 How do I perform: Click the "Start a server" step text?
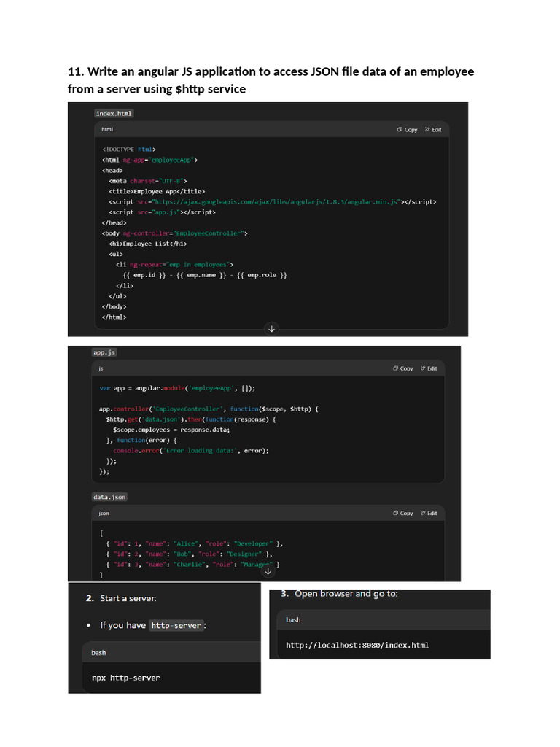coord(128,598)
